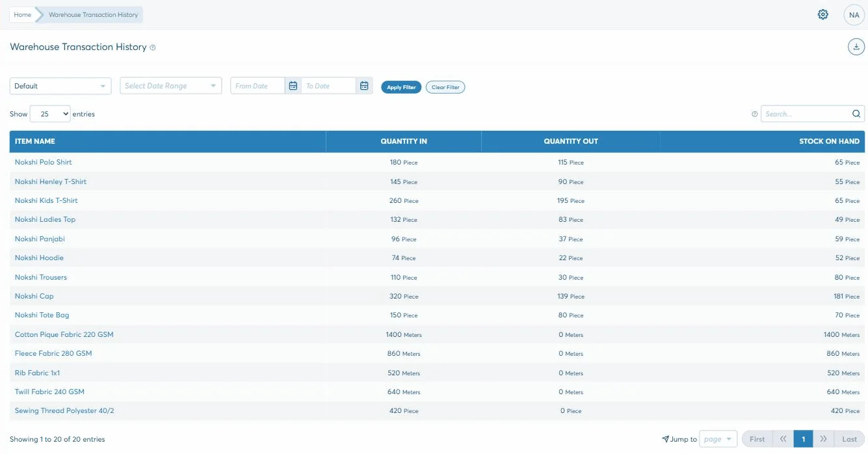Click the search magnifier icon
The height and width of the screenshot is (454, 868).
(856, 114)
